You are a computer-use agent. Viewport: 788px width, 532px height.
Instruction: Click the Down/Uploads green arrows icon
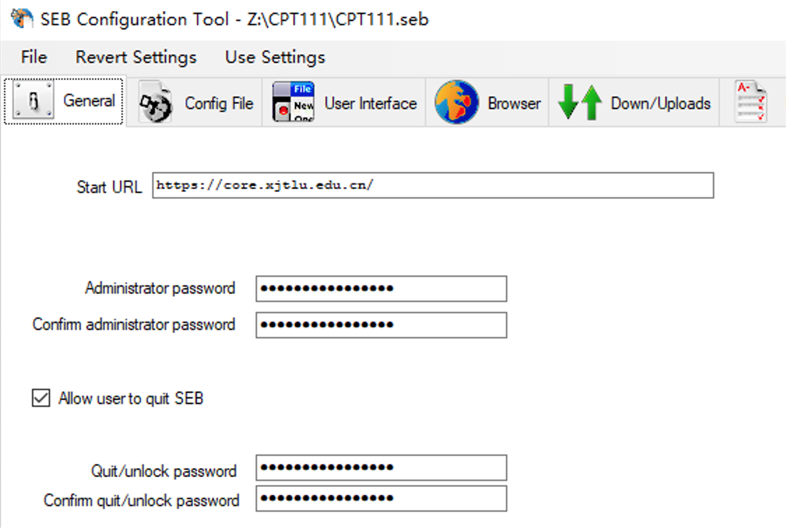580,102
